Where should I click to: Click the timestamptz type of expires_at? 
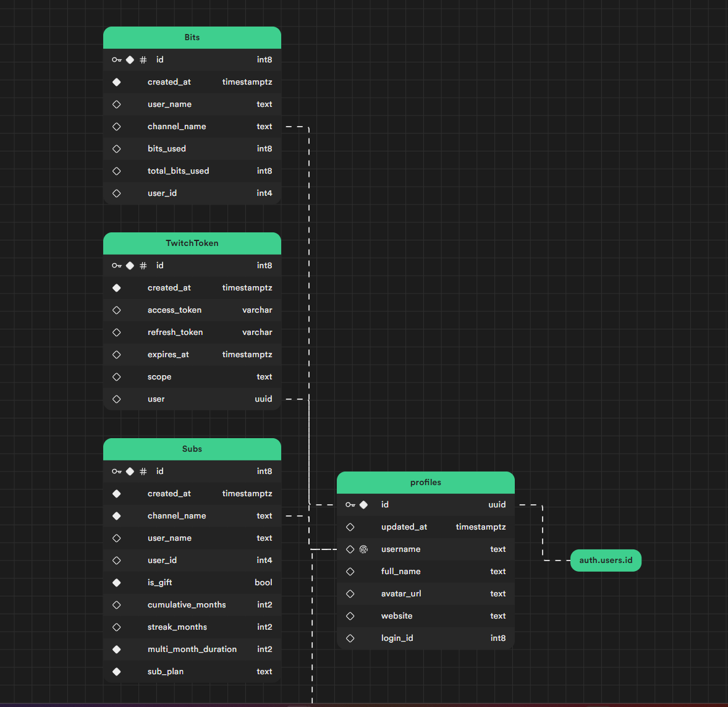pyautogui.click(x=247, y=355)
